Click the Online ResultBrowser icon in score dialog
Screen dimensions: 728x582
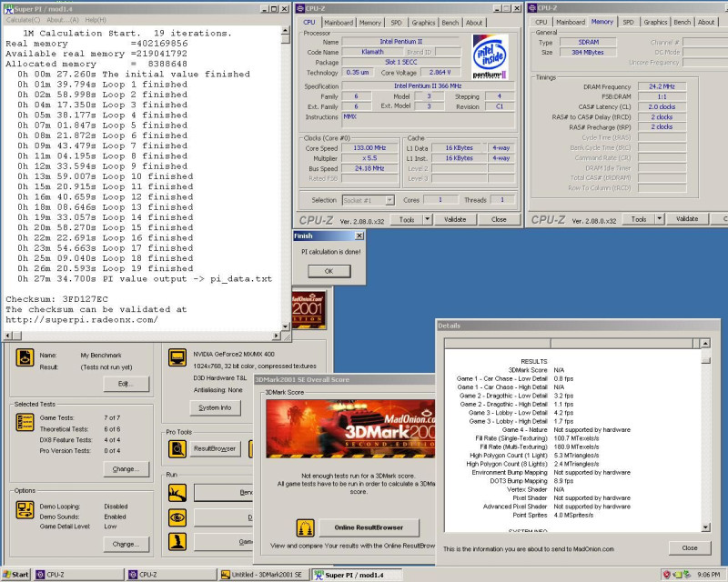click(305, 527)
